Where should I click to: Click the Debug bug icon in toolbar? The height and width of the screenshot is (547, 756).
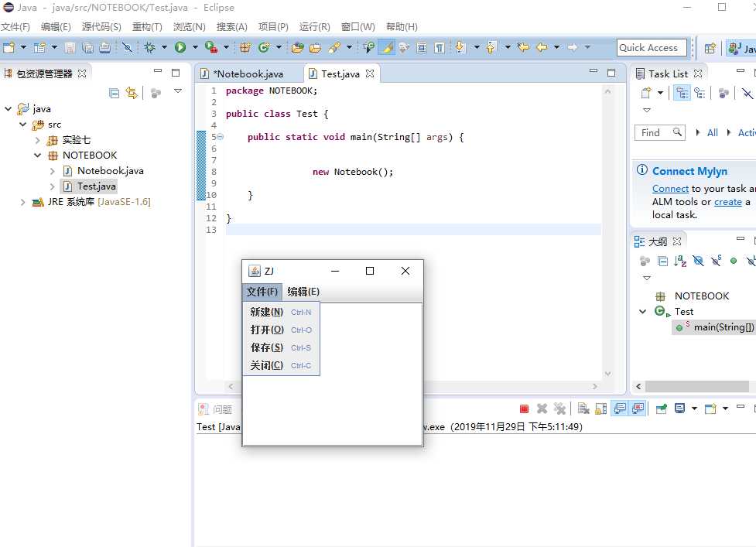click(149, 47)
